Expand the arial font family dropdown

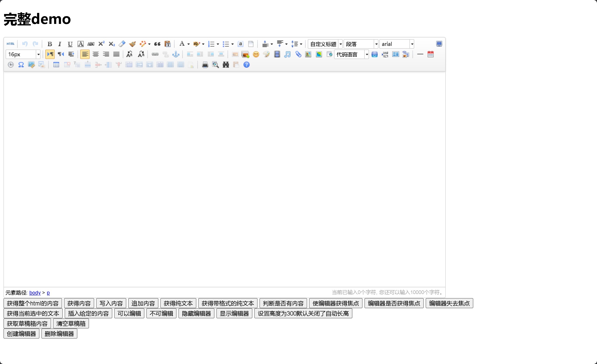click(x=412, y=44)
